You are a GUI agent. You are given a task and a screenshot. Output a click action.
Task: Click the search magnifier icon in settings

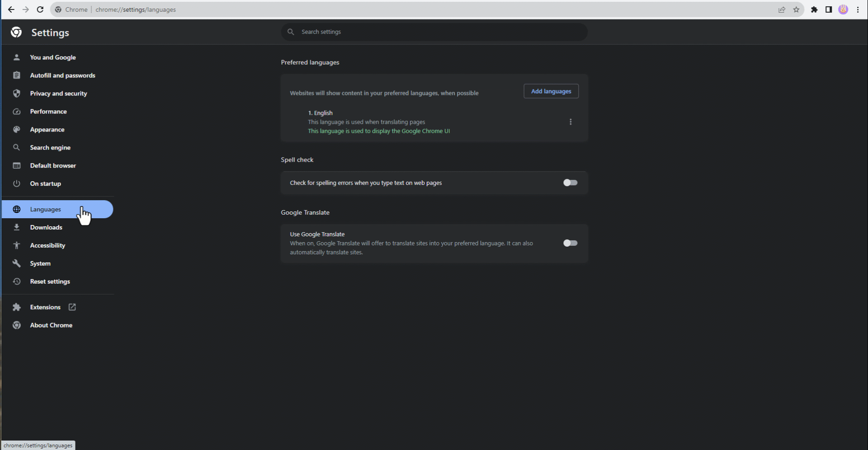click(291, 32)
